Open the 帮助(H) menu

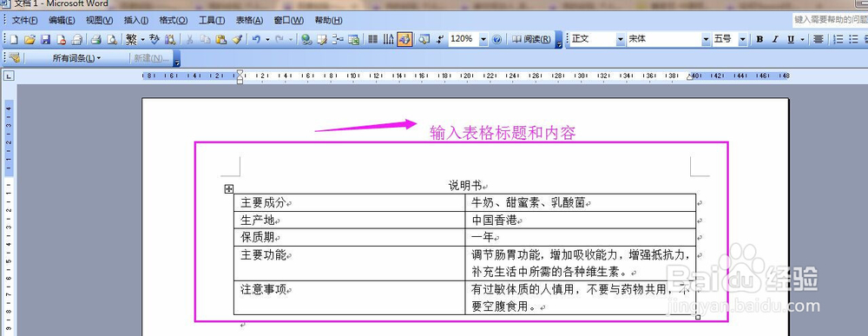pos(328,21)
